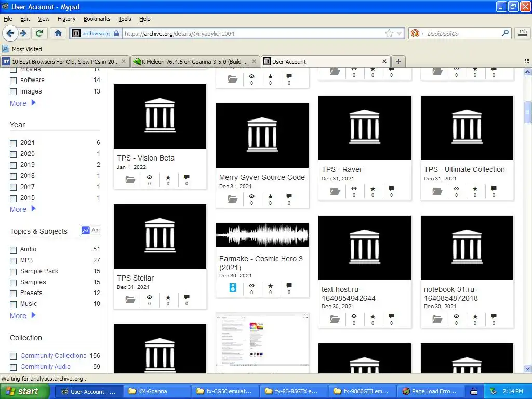532x399 pixels.
Task: Click the favorite star on TPS - Ultimate Collection
Action: coord(475,189)
